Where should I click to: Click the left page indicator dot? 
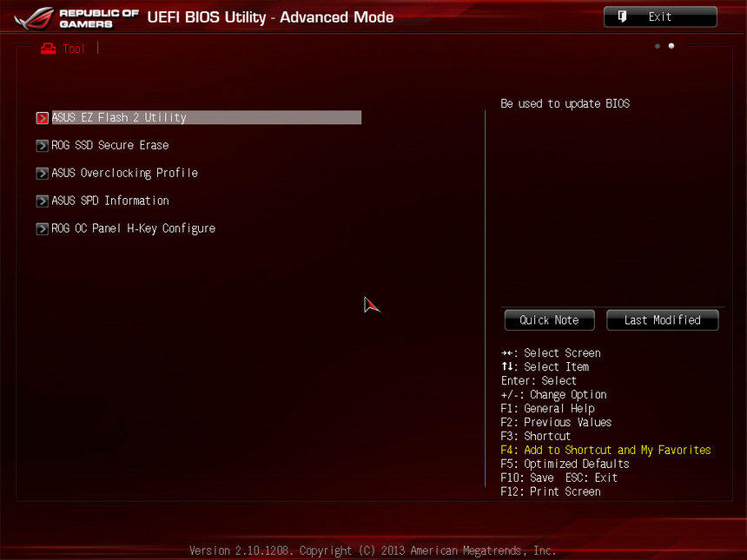[x=657, y=46]
